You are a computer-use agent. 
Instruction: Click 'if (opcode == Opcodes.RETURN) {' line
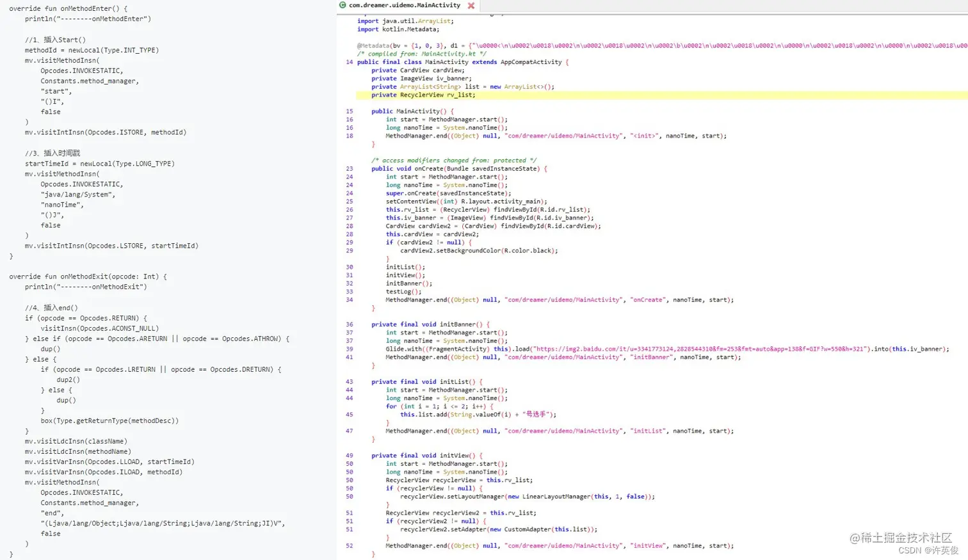click(x=86, y=318)
